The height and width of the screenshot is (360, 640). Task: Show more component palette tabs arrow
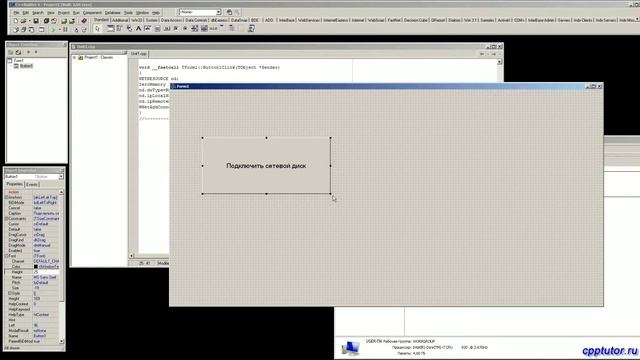click(636, 19)
